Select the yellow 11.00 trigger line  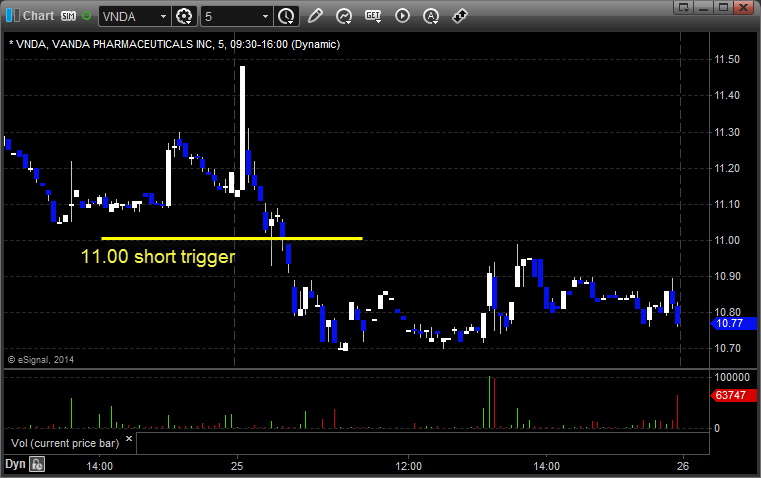pos(232,238)
